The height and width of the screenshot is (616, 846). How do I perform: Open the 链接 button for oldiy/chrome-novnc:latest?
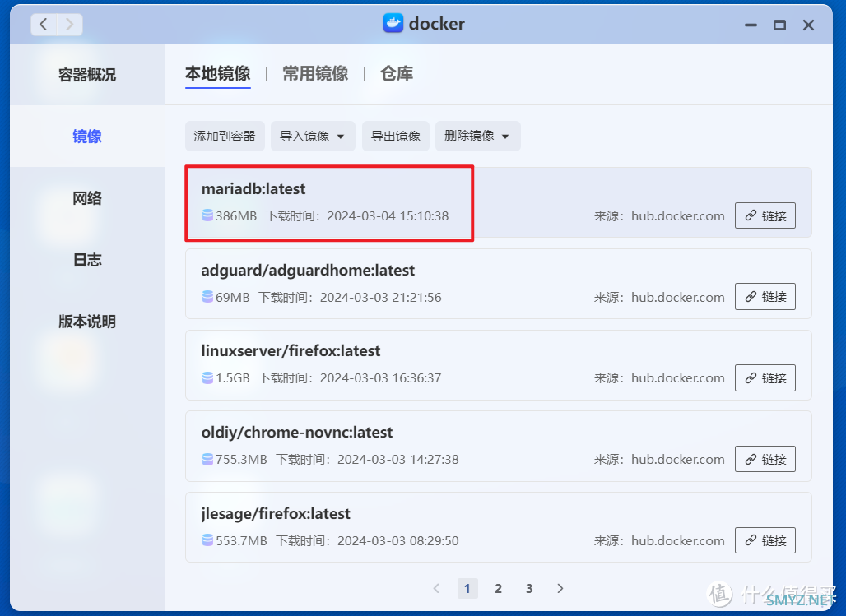765,459
